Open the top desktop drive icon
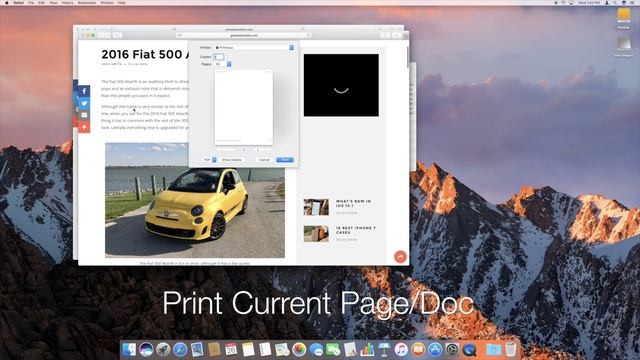The width and height of the screenshot is (640, 360). (623, 16)
